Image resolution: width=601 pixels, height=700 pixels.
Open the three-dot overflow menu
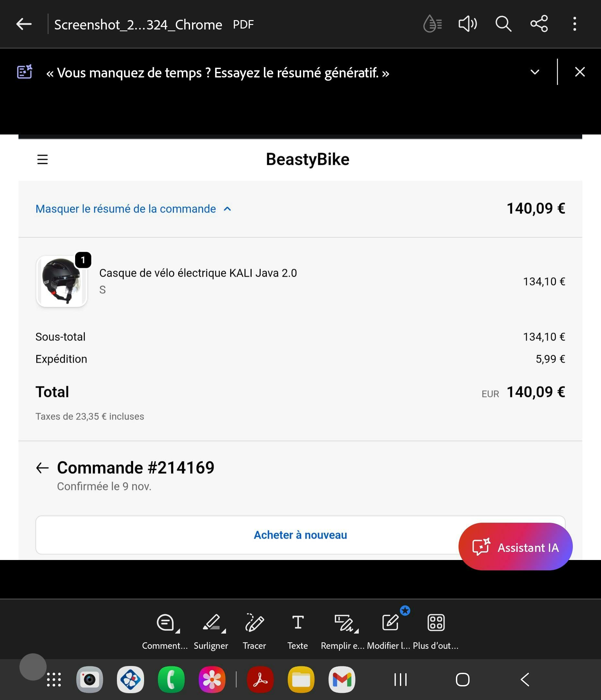[x=574, y=24]
